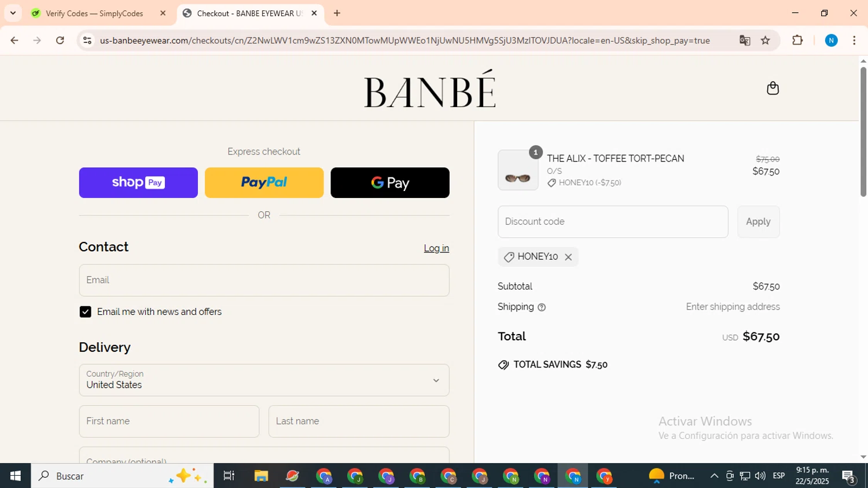868x488 pixels.
Task: Click the taskbar Buscar search box
Action: coord(122,476)
